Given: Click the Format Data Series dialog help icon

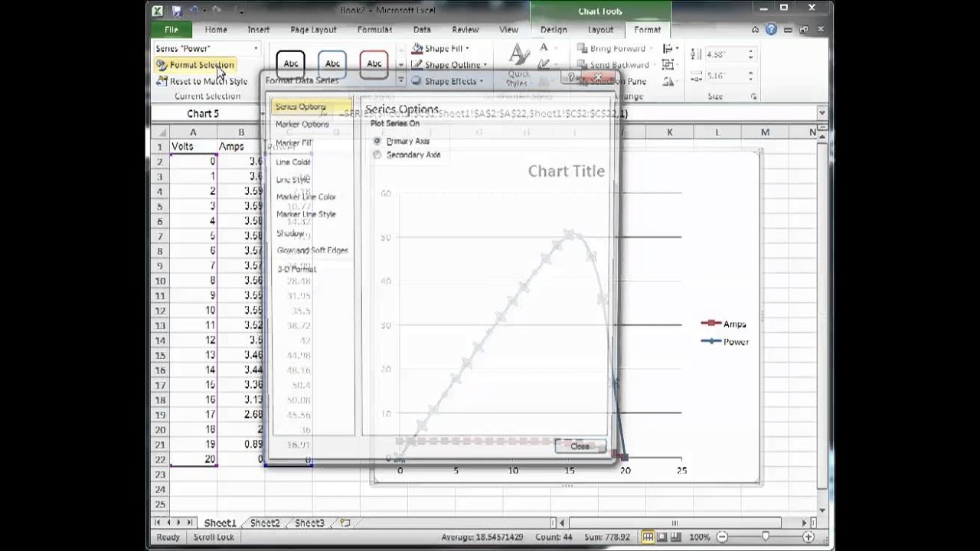Looking at the screenshot, I should coord(570,78).
